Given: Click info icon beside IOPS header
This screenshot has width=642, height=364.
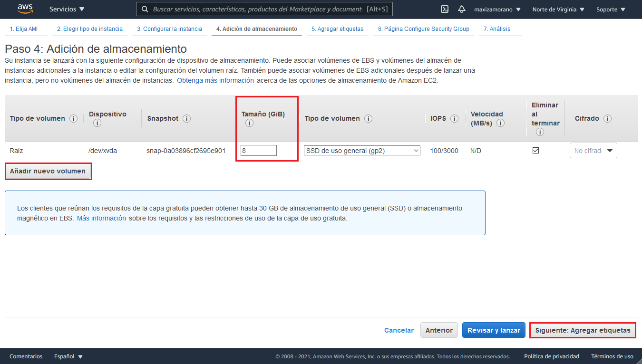Looking at the screenshot, I should click(454, 118).
